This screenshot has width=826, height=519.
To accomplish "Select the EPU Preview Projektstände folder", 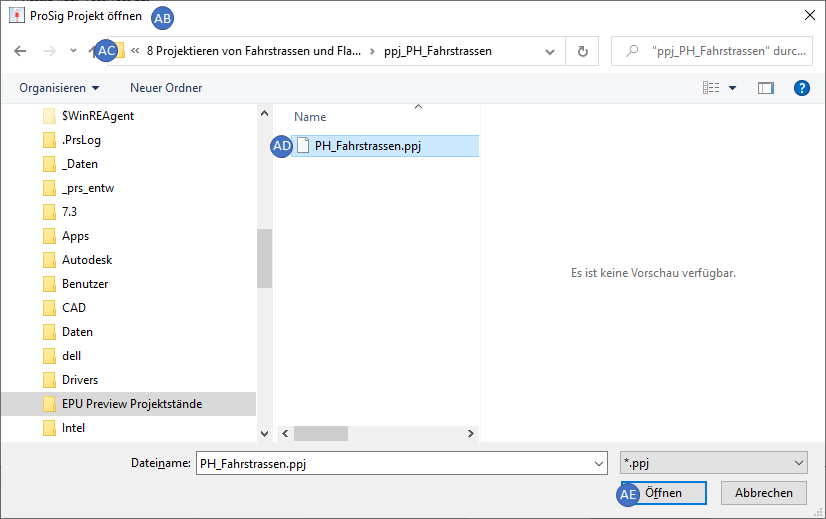I will click(x=129, y=404).
